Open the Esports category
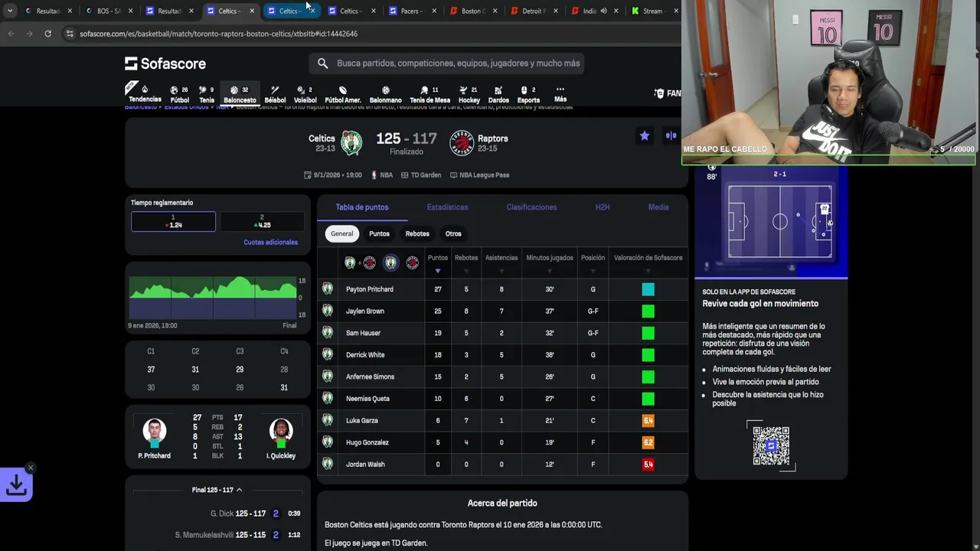 [528, 94]
